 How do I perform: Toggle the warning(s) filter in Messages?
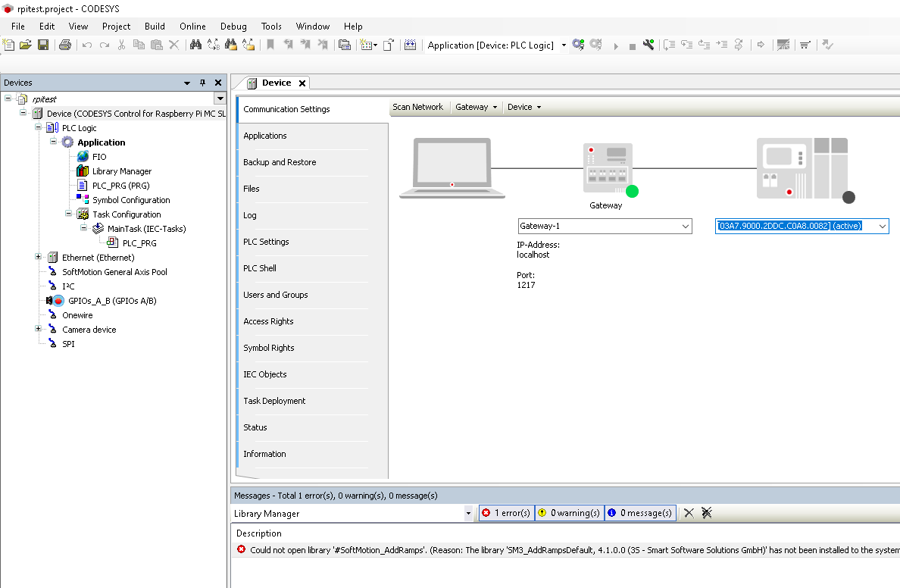pyautogui.click(x=570, y=513)
